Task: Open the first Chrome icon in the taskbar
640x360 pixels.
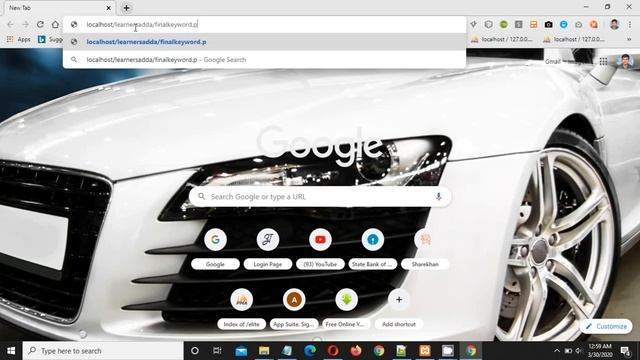Action: [x=379, y=351]
